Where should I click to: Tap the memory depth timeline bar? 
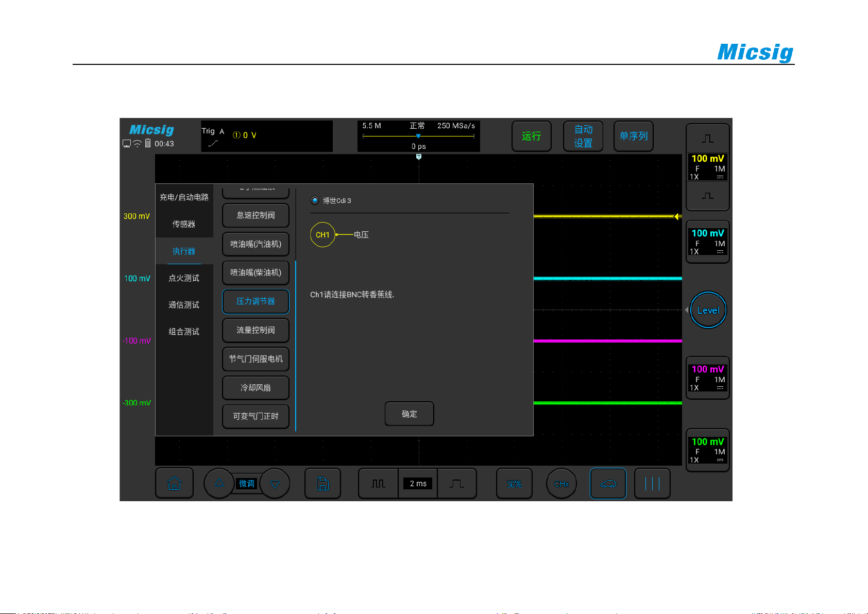click(x=418, y=136)
